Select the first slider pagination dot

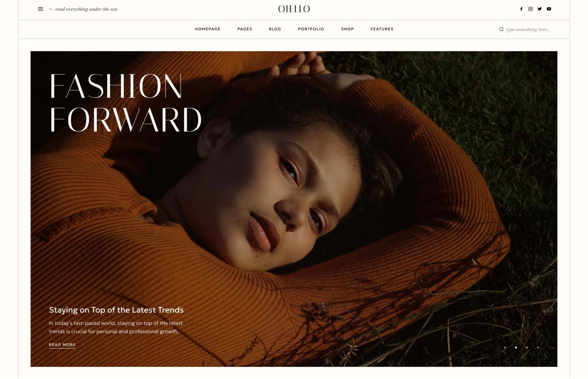505,348
